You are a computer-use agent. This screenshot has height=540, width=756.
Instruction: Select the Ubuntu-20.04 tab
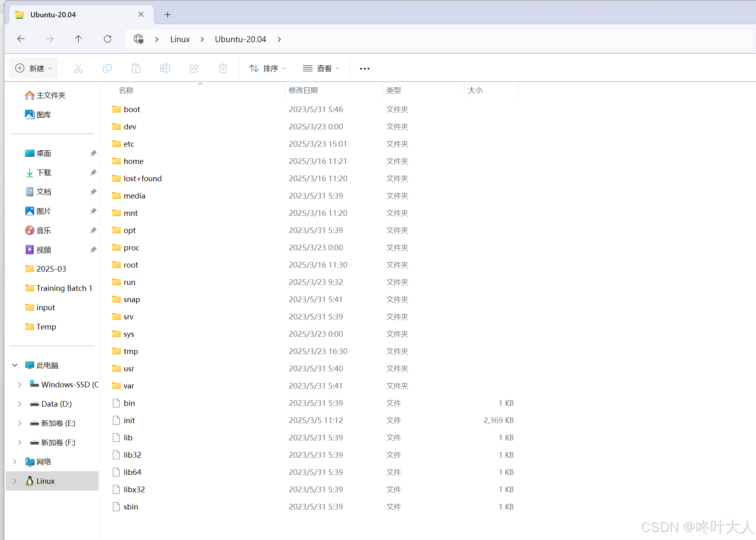81,14
